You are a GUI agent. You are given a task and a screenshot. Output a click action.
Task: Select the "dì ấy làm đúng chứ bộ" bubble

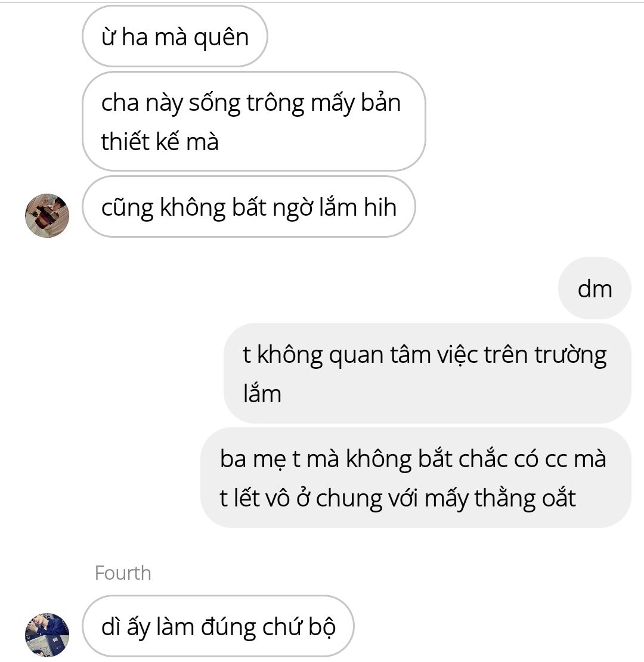pyautogui.click(x=218, y=626)
